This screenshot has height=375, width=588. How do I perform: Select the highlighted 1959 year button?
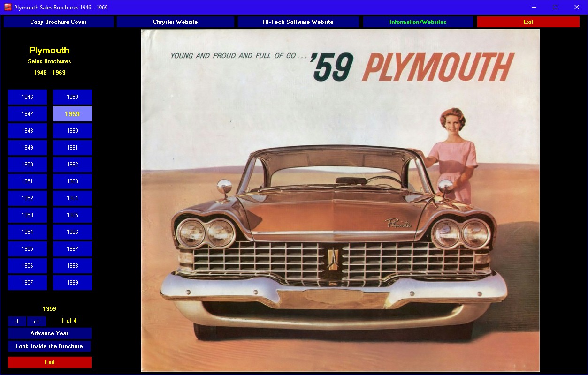(72, 114)
